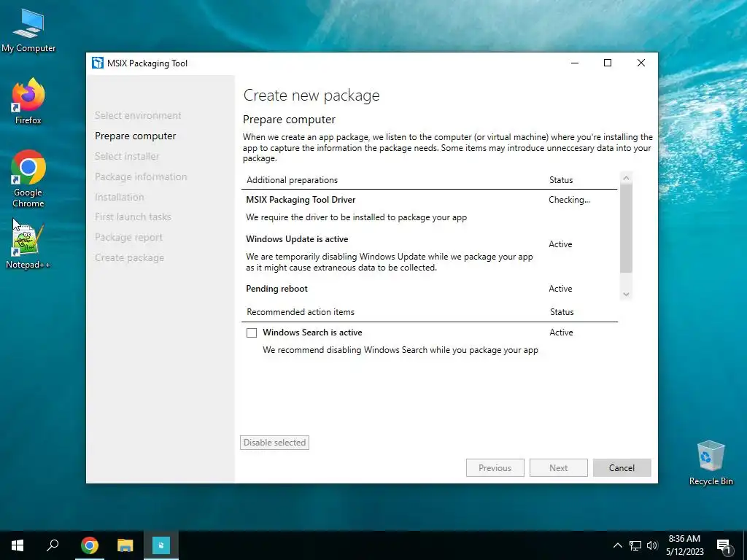
Task: Click the preparations list scroll up arrow
Action: pos(627,178)
